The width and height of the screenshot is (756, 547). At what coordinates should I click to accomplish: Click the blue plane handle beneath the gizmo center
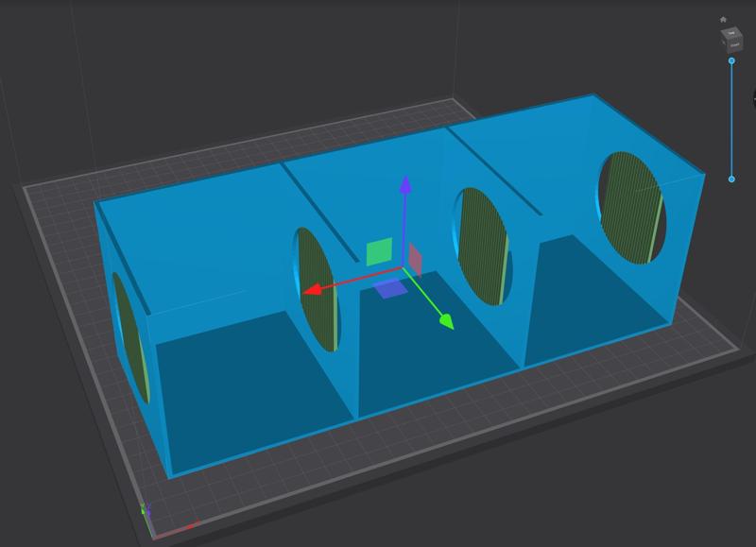click(x=392, y=291)
